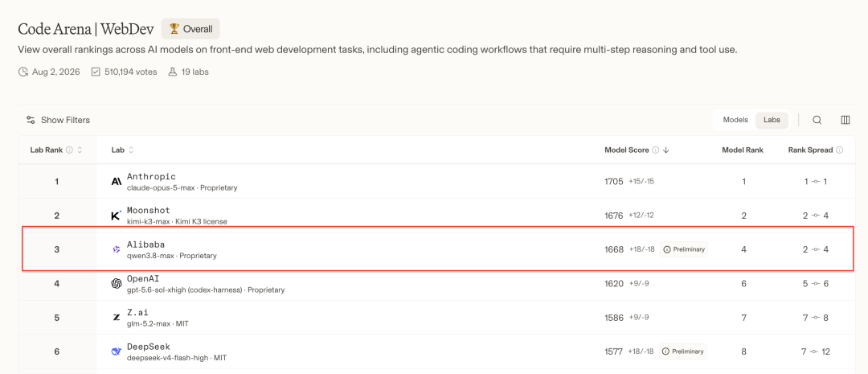Click the deepseek-v4-flash-high model name
Image resolution: width=868 pixels, height=374 pixels.
pyautogui.click(x=168, y=358)
